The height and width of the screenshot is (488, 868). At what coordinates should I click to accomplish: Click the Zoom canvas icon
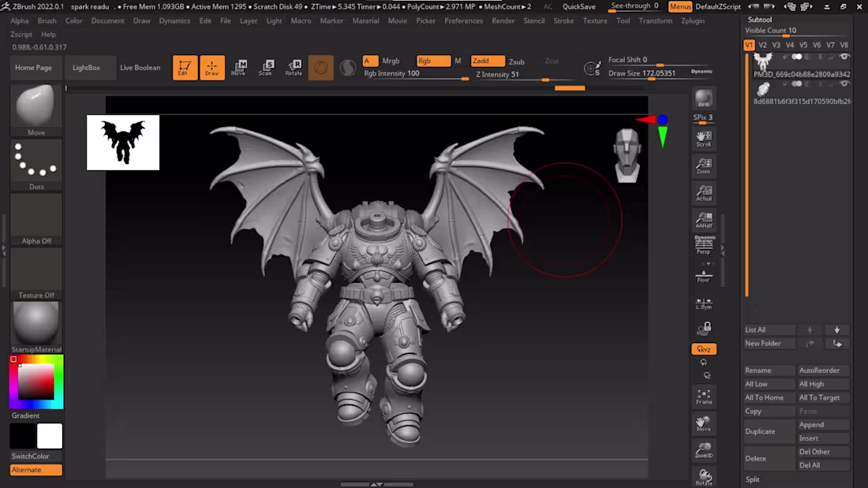pyautogui.click(x=704, y=166)
